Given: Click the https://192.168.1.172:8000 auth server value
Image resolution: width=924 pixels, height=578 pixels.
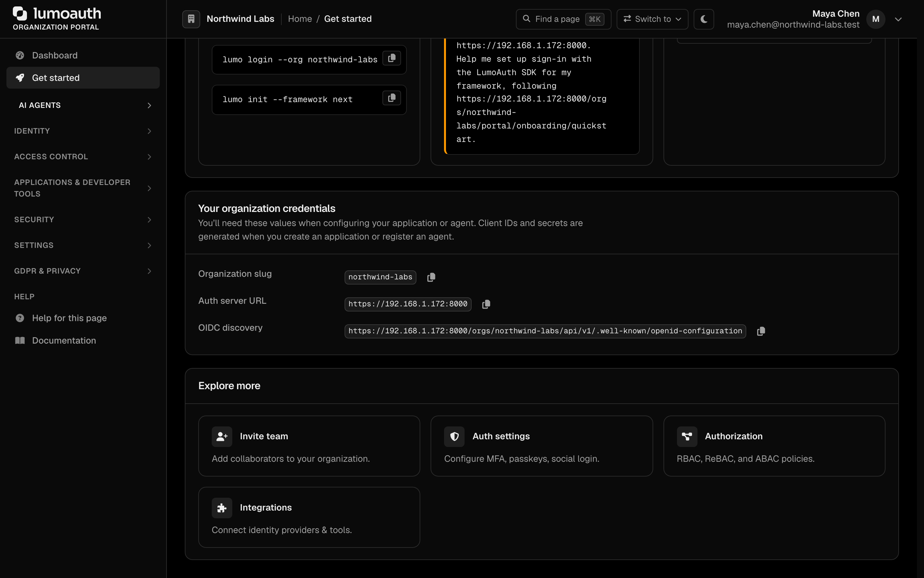Looking at the screenshot, I should click(x=408, y=304).
